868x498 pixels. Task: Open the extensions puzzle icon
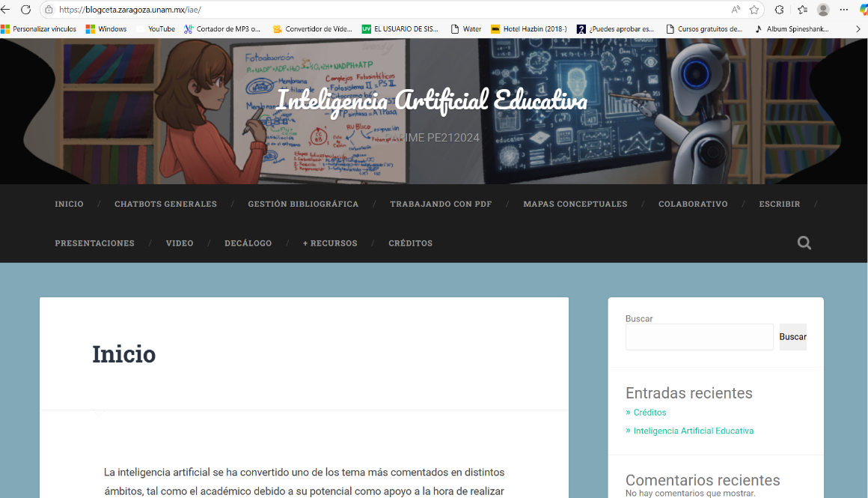(x=780, y=10)
